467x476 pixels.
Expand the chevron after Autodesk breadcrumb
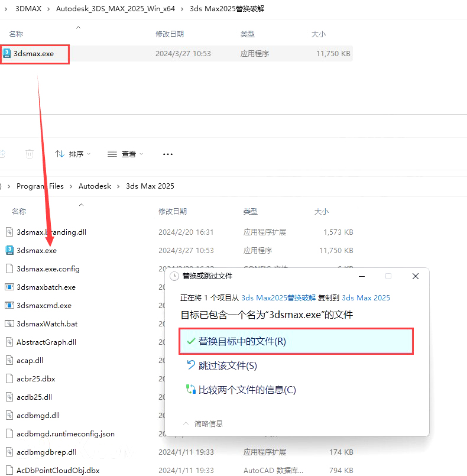tap(118, 186)
